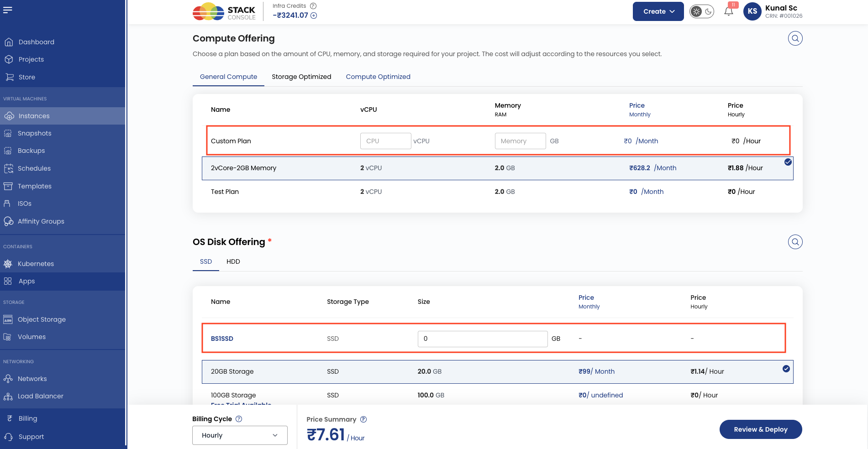Viewport: 868px width, 449px height.
Task: Open Billing in the sidebar
Action: pos(28,418)
